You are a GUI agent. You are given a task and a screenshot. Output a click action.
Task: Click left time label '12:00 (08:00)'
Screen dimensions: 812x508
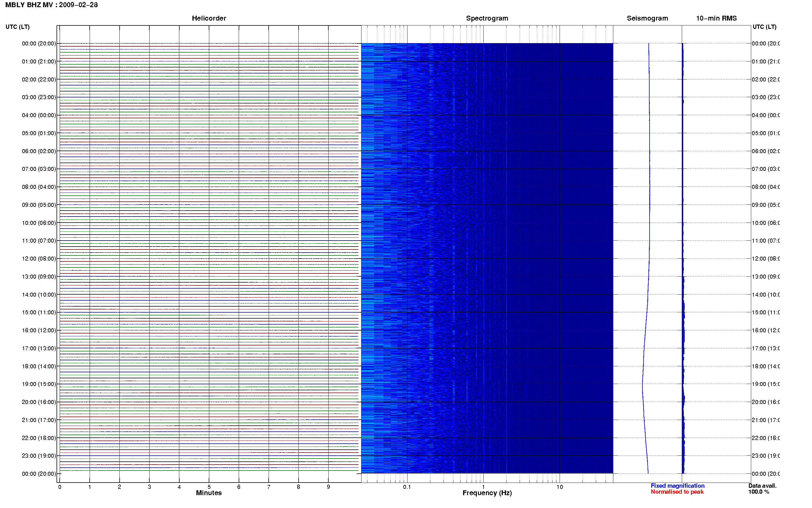tap(39, 258)
